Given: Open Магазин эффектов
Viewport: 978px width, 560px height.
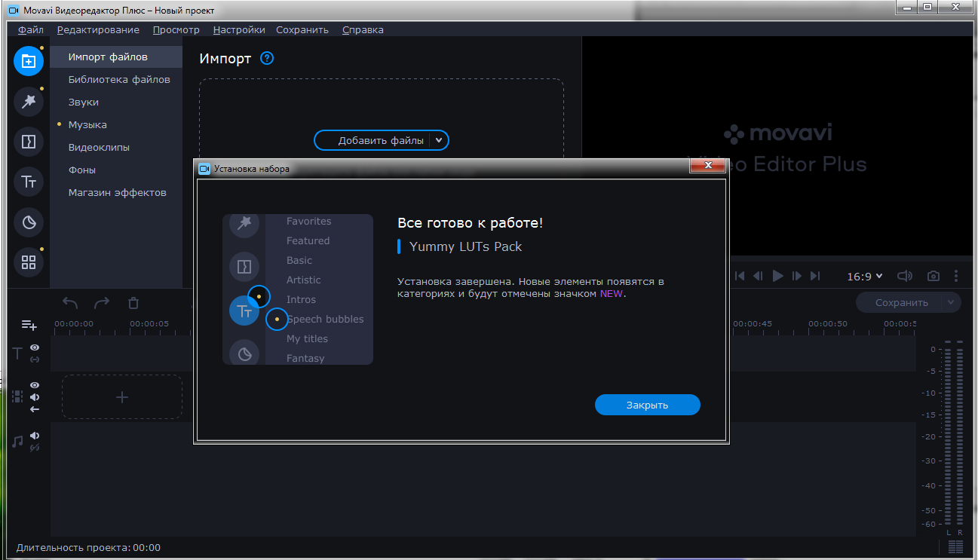Looking at the screenshot, I should coord(116,192).
